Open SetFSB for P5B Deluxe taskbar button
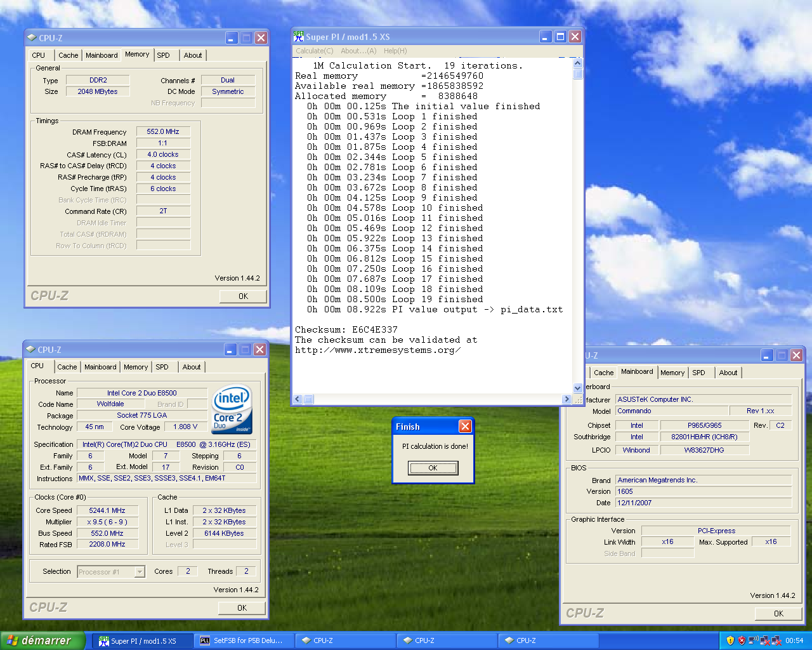This screenshot has width=812, height=650. [x=244, y=641]
